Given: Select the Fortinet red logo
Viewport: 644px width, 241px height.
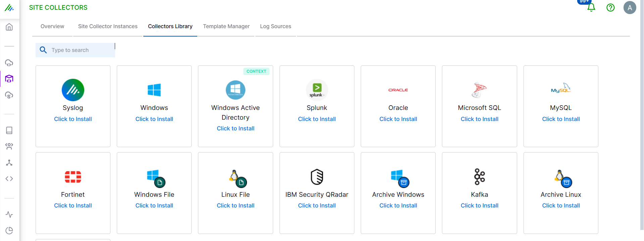Looking at the screenshot, I should pyautogui.click(x=73, y=177).
